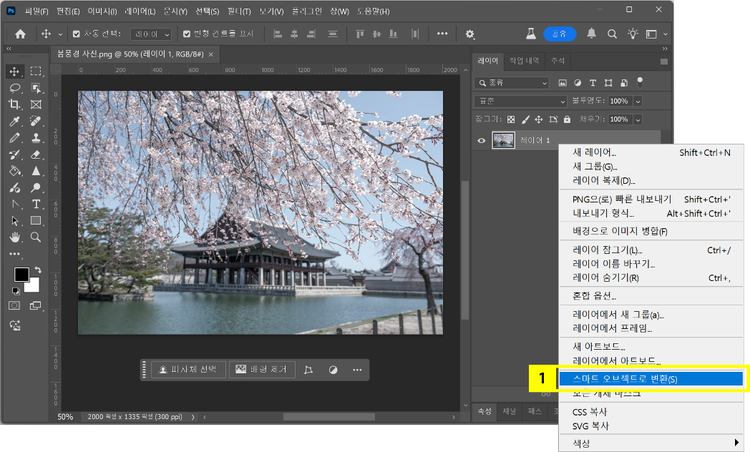Image resolution: width=750 pixels, height=452 pixels.
Task: Click the 배경 제거 button
Action: (x=260, y=369)
